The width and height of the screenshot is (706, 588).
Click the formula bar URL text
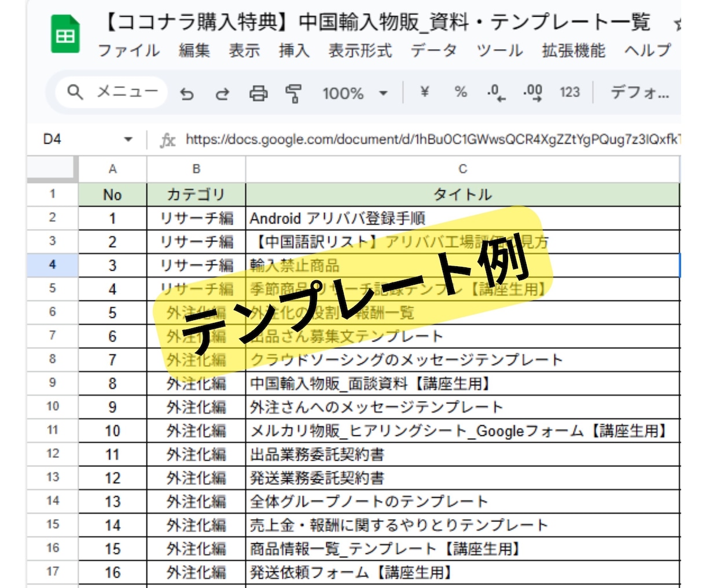[433, 139]
